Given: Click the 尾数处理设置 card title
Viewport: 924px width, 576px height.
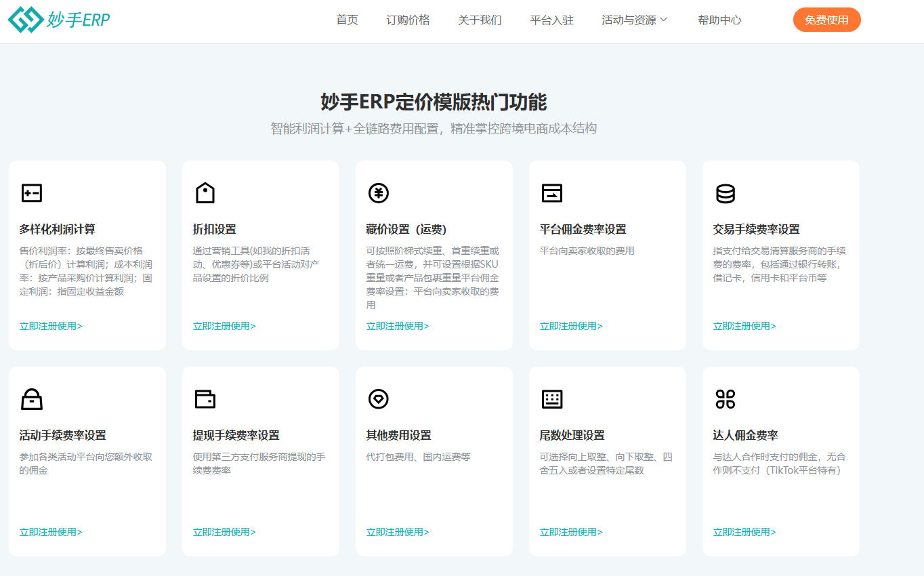Looking at the screenshot, I should (572, 435).
